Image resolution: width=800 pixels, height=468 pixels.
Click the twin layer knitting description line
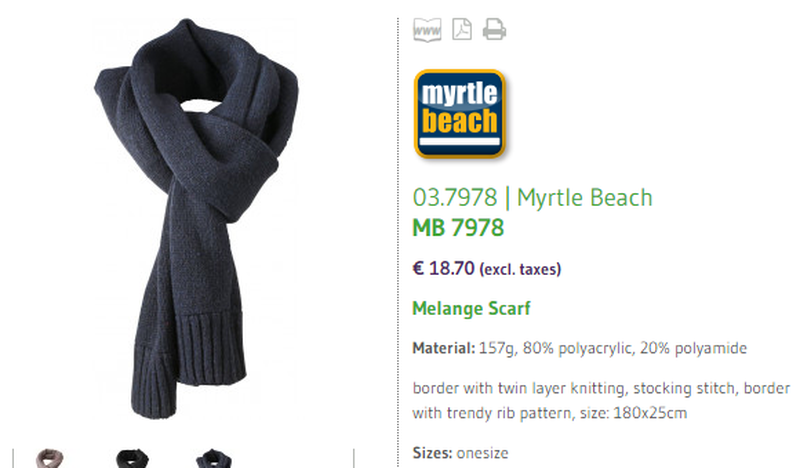point(601,388)
